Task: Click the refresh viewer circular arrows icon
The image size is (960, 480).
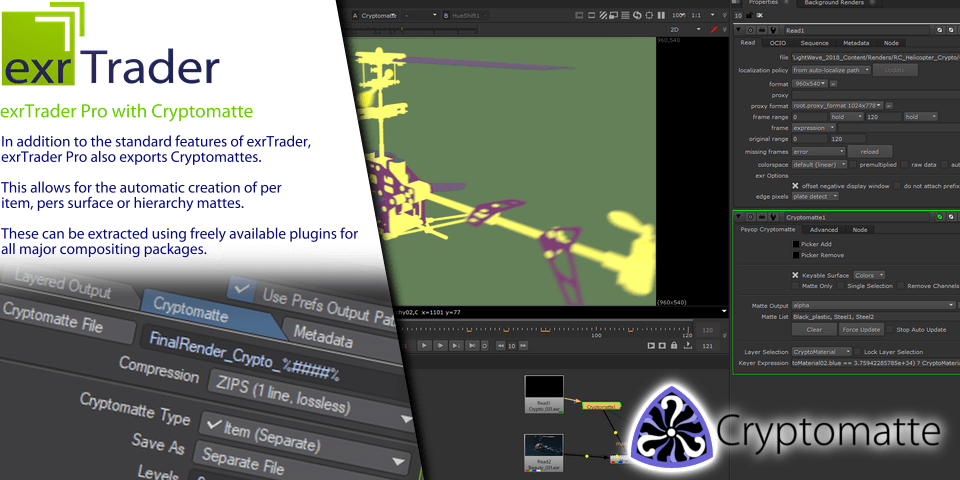Action: [637, 15]
